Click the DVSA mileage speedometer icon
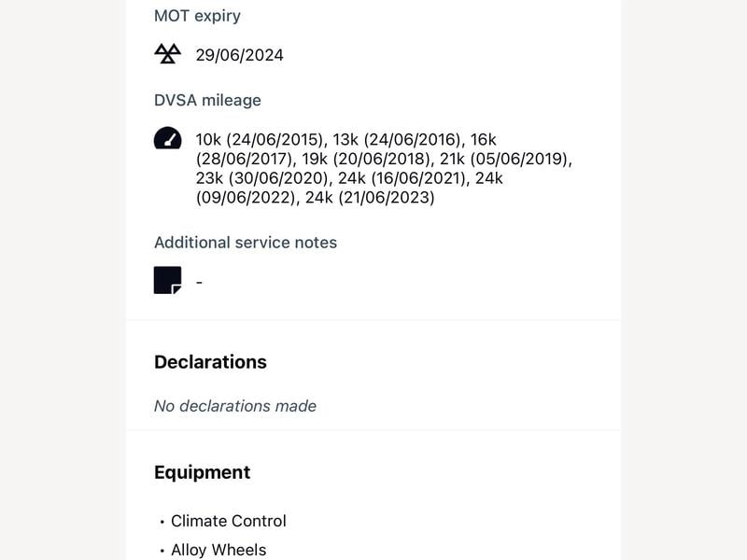Image resolution: width=747 pixels, height=560 pixels. (168, 138)
